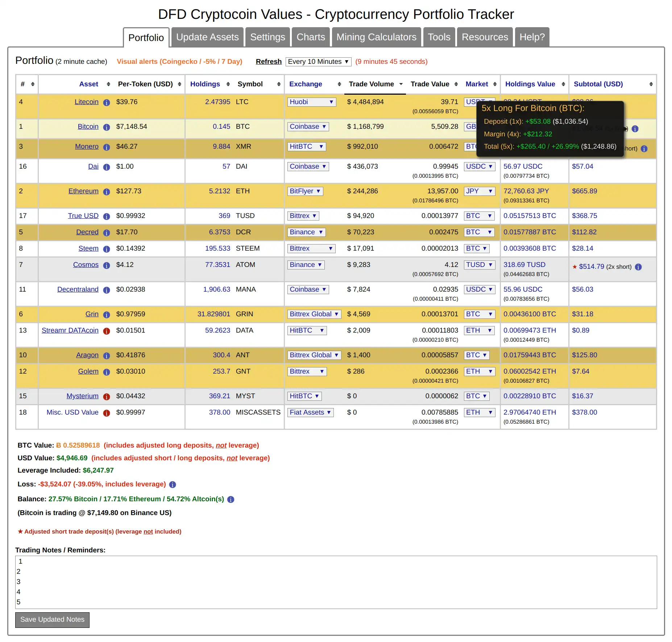Image resolution: width=672 pixels, height=642 pixels.
Task: Click the info icon beside Cosmos asset
Action: 107,266
